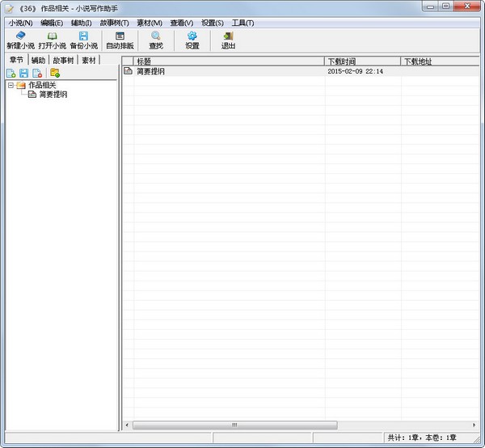
Task: Click the app icon in the title bar
Action: tap(9, 9)
